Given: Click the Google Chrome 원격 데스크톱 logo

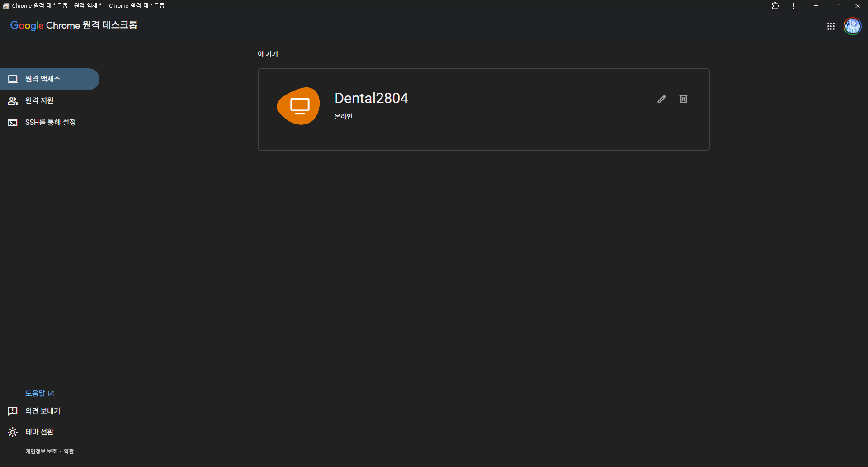Looking at the screenshot, I should pos(74,25).
